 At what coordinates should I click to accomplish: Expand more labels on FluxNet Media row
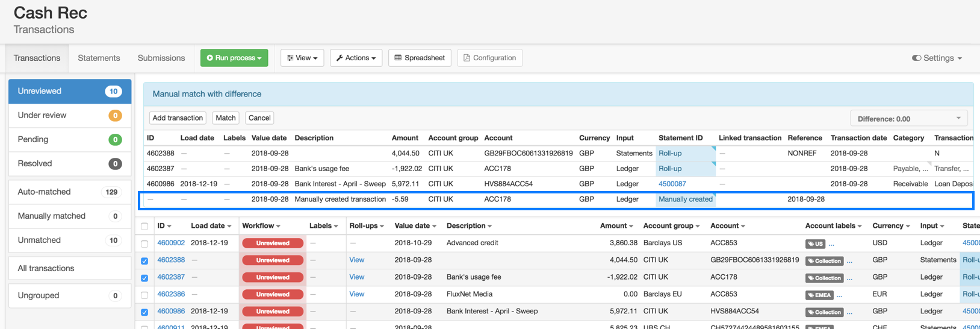coord(839,295)
